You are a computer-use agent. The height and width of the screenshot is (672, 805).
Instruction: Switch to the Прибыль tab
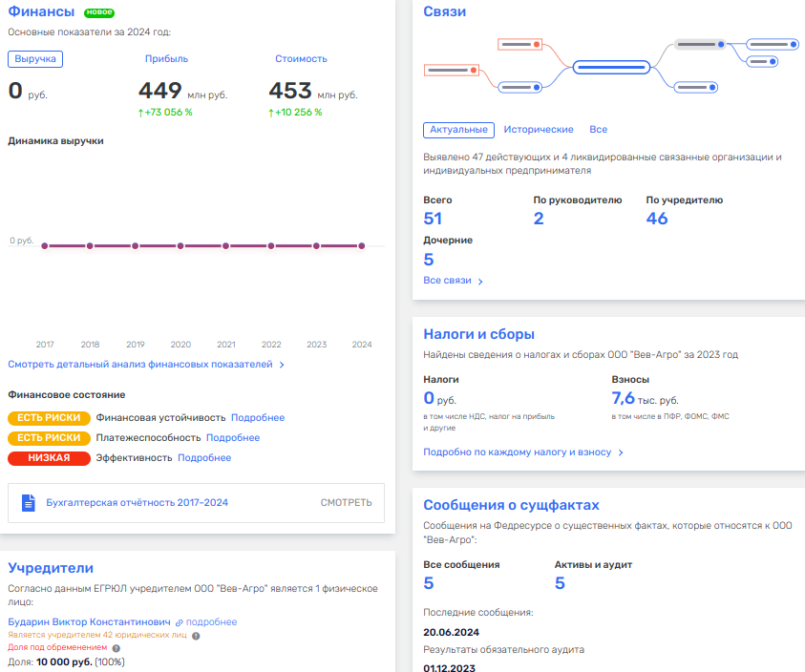click(x=166, y=59)
